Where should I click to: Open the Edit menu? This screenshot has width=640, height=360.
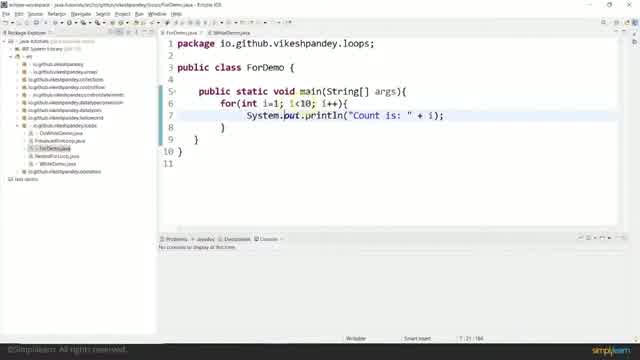tap(19, 14)
